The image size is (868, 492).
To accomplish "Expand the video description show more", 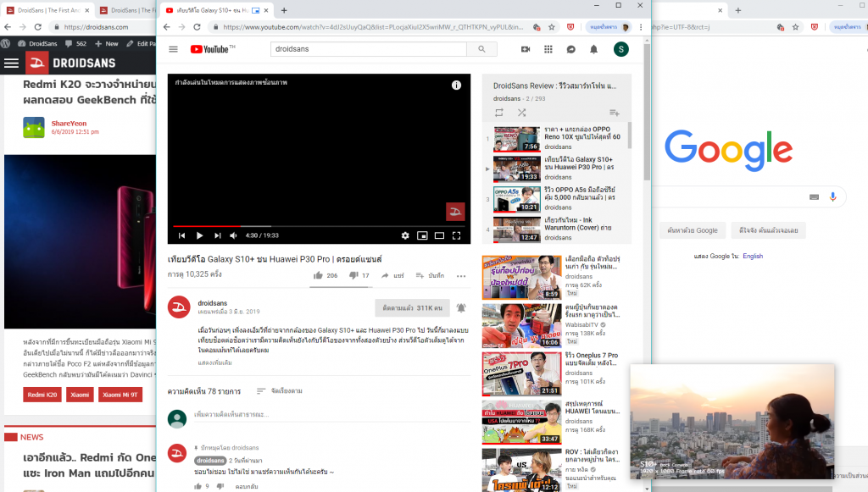I will pyautogui.click(x=214, y=362).
